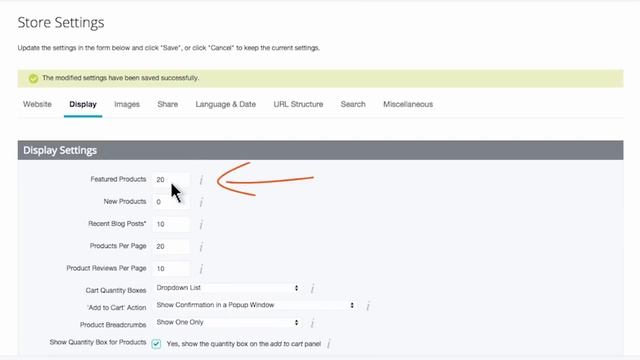Screen dimensions: 640x360
Task: Open the Search settings tab
Action: click(353, 104)
